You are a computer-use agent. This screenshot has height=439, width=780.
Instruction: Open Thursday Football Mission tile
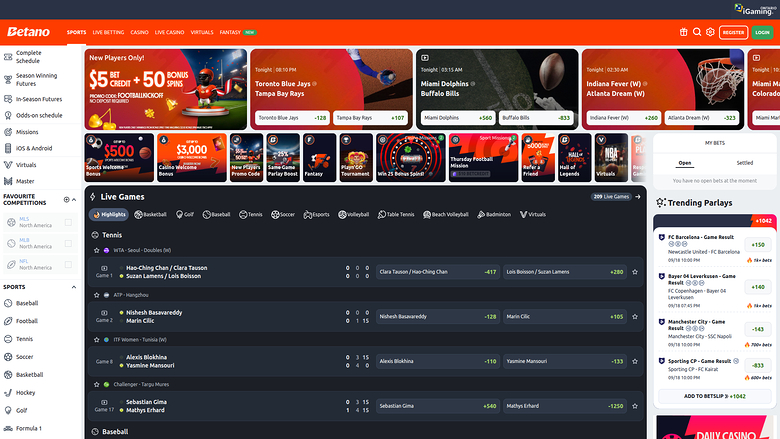click(x=484, y=158)
